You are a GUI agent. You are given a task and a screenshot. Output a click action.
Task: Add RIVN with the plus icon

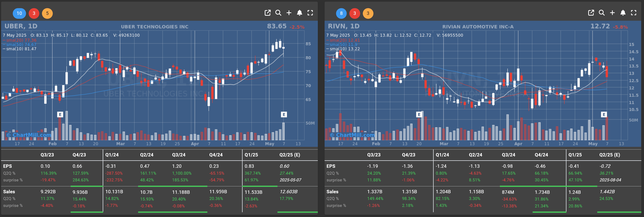[612, 13]
